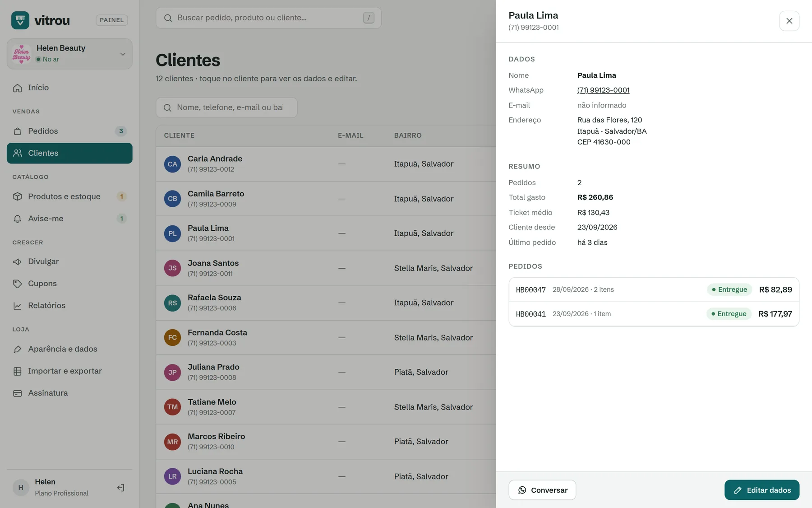Click the vitrou logo icon
This screenshot has width=812, height=508.
click(20, 20)
